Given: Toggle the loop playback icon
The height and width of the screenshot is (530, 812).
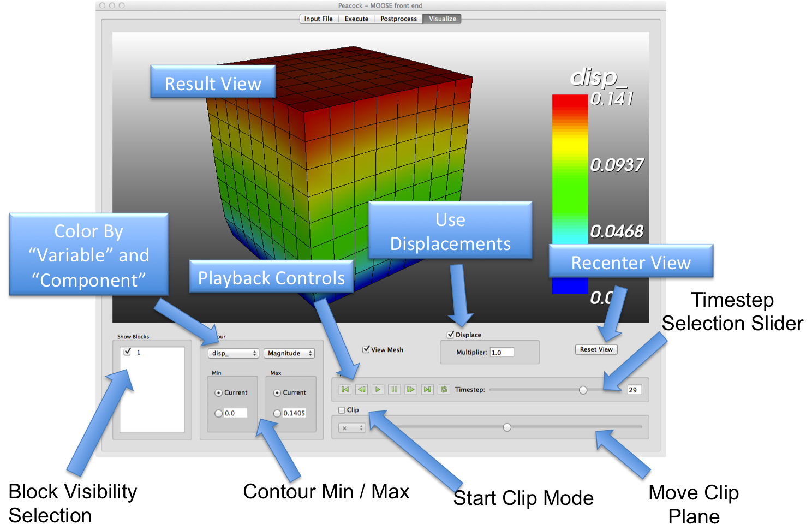Looking at the screenshot, I should coord(444,390).
